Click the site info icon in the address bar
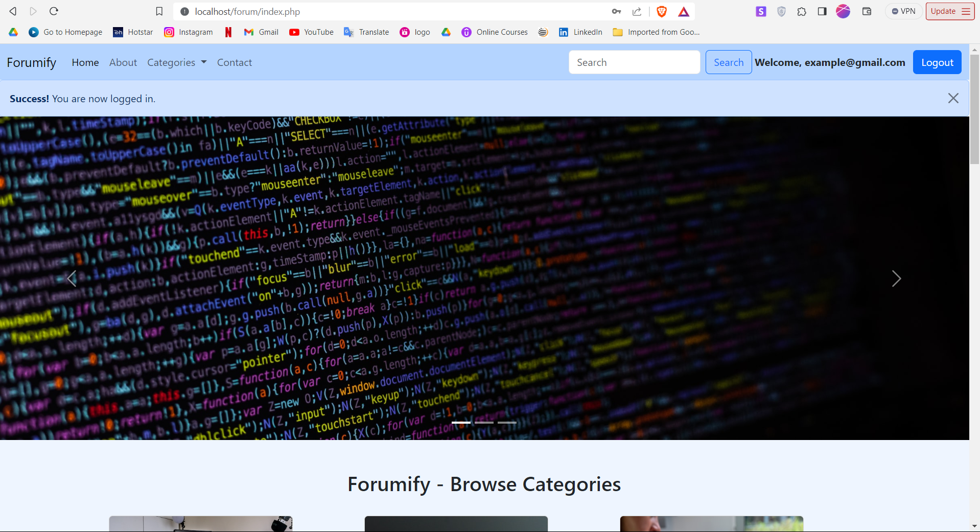 coord(184,11)
